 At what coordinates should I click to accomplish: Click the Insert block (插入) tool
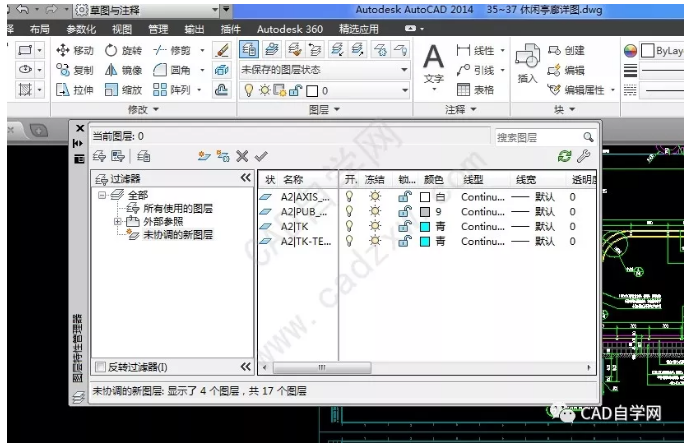point(528,64)
